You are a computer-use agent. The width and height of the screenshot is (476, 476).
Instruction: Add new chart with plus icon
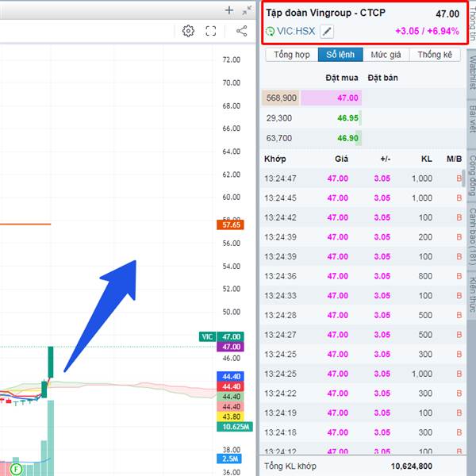pos(229,10)
